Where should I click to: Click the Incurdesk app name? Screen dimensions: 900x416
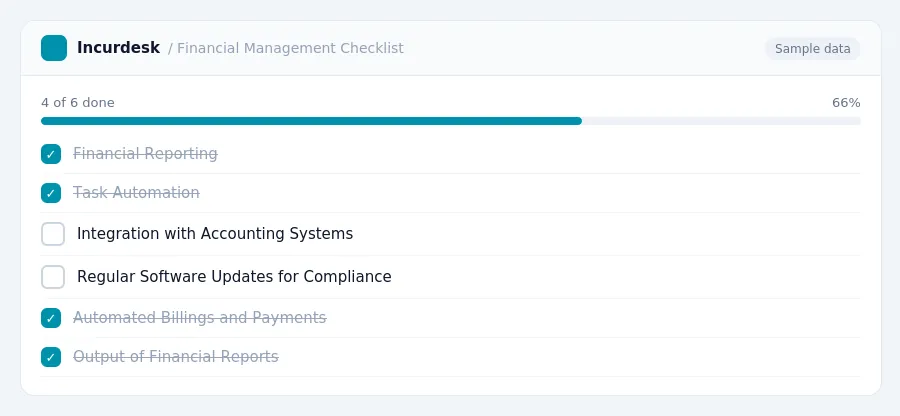click(118, 48)
